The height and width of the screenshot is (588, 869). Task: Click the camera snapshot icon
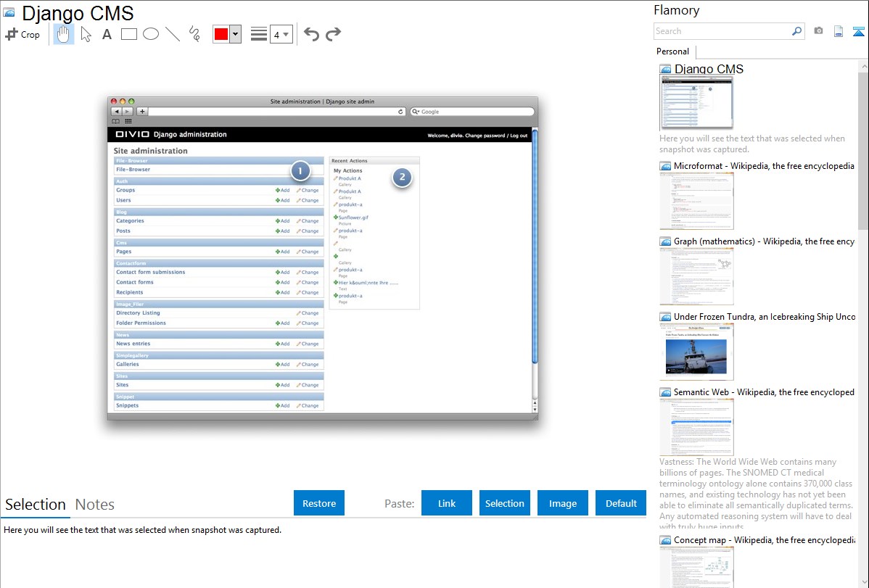[818, 31]
